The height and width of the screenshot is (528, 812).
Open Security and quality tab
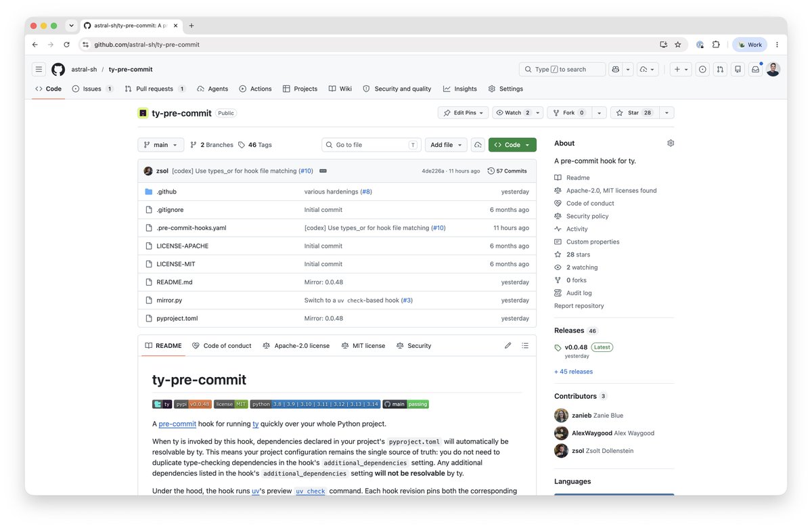(x=397, y=89)
